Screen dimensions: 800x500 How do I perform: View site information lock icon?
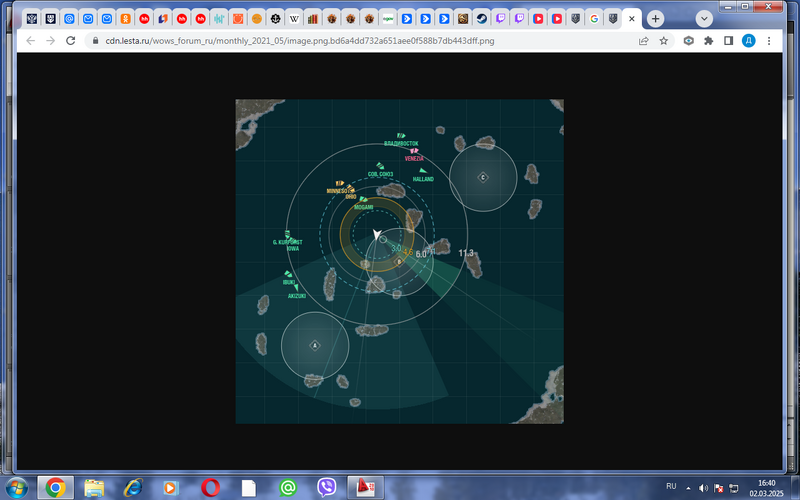click(x=95, y=41)
